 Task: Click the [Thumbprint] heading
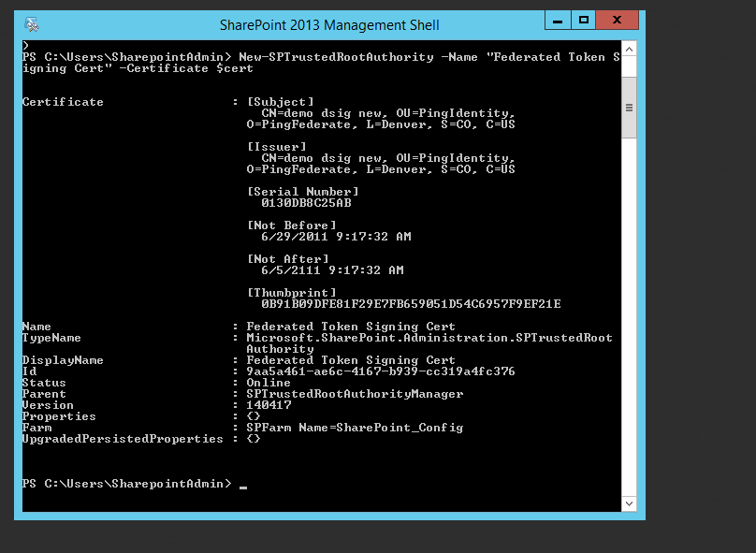click(292, 293)
